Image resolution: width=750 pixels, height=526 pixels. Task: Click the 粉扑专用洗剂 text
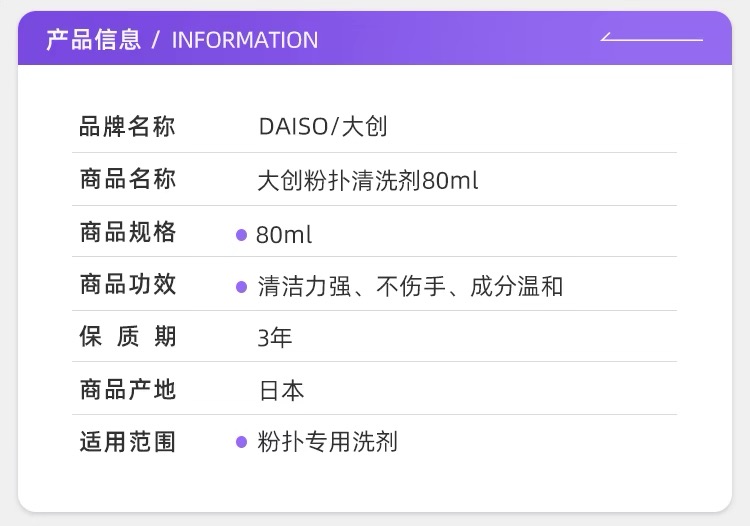click(x=327, y=442)
